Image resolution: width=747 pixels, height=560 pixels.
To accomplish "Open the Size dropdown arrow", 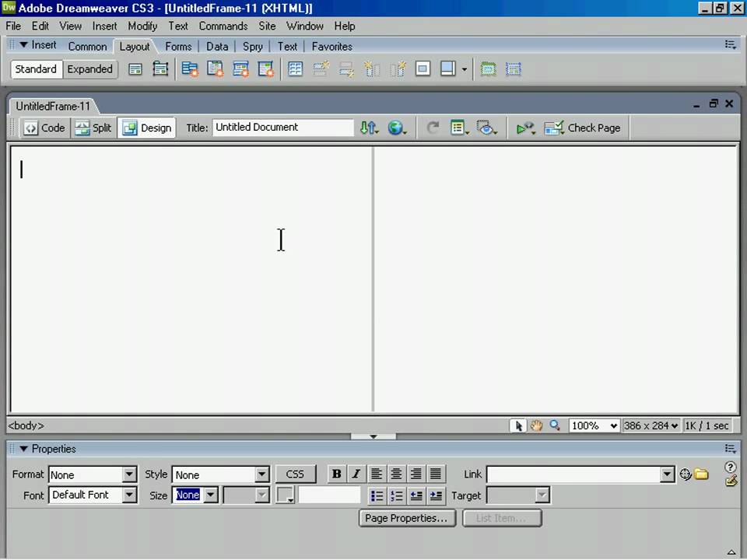I will tap(211, 495).
